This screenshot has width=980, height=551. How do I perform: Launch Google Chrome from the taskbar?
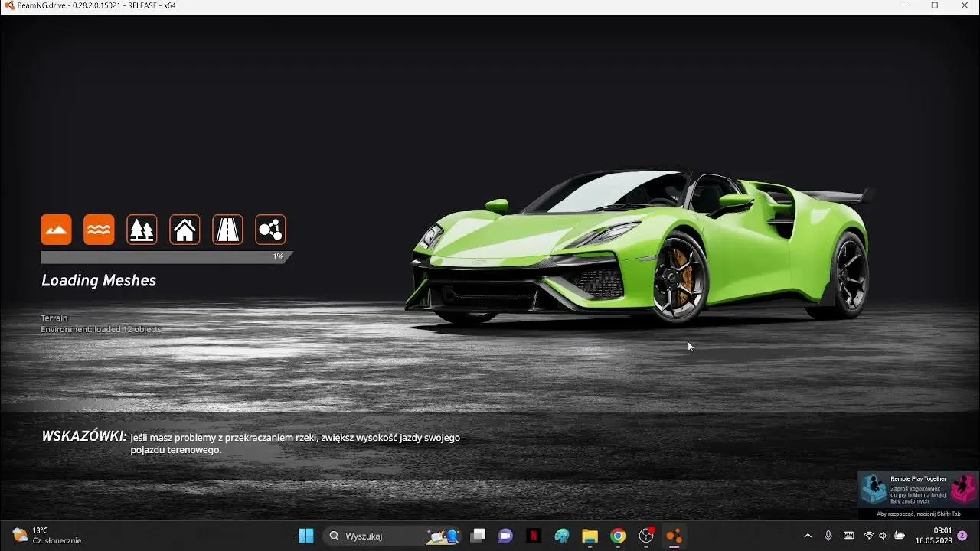(618, 536)
